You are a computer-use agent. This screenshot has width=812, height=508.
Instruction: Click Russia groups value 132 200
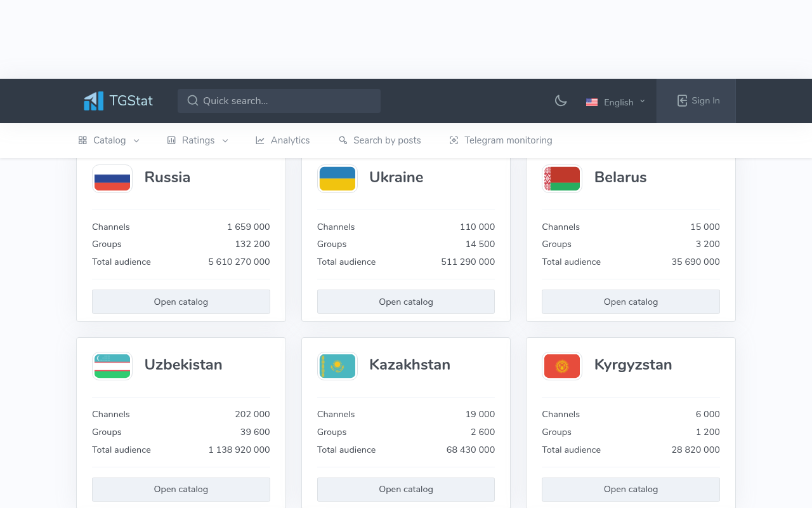point(252,244)
